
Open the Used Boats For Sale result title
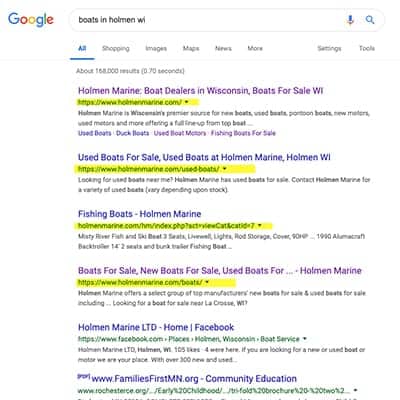204,157
